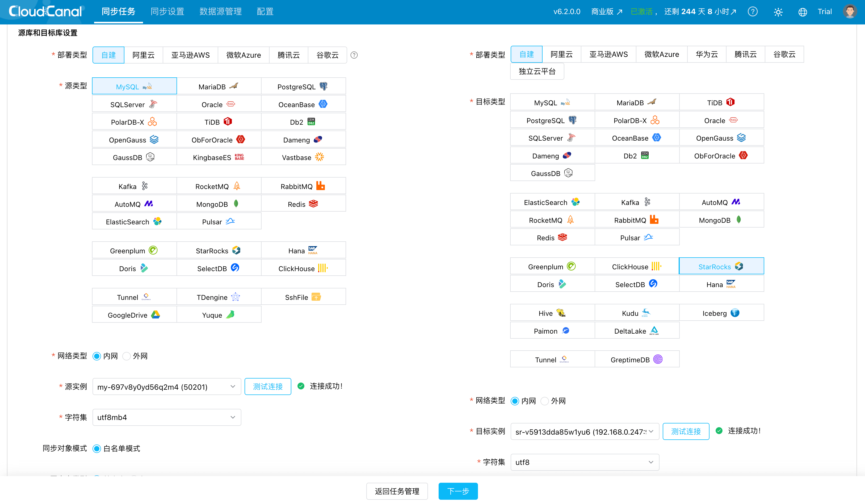Select GreptimeDB as target type

(x=637, y=359)
